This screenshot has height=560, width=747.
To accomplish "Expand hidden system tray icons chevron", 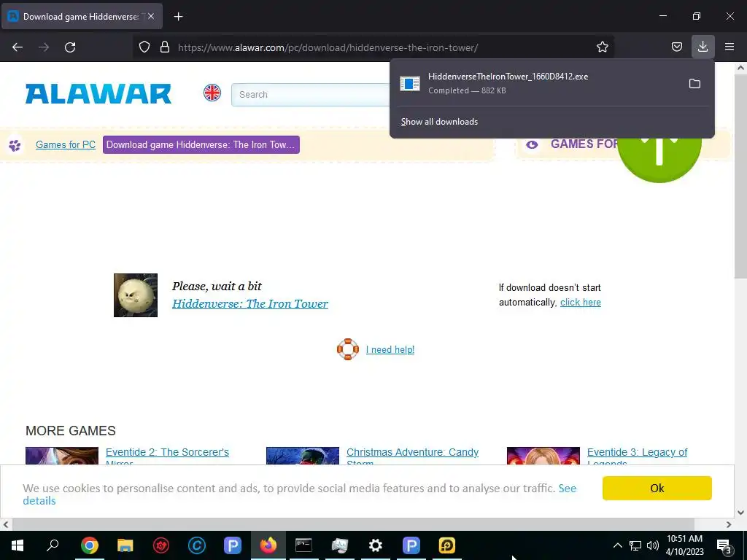I will 617,545.
